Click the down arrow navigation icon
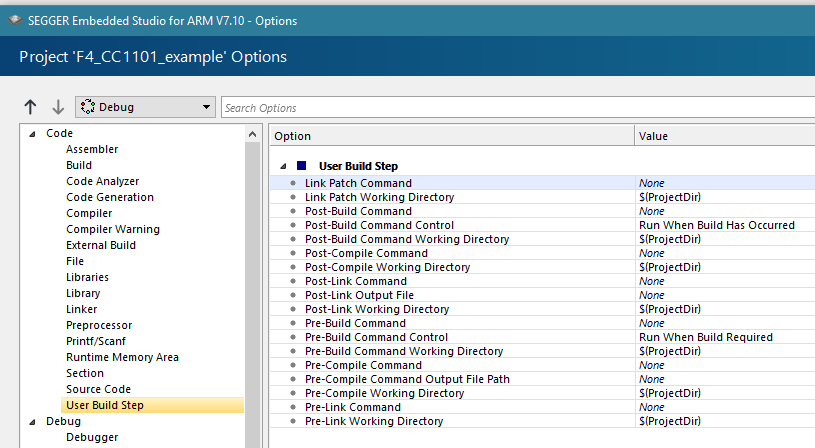The height and width of the screenshot is (448, 815). (58, 107)
